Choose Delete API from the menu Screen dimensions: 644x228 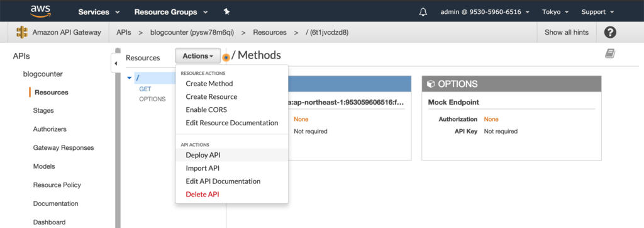click(203, 194)
